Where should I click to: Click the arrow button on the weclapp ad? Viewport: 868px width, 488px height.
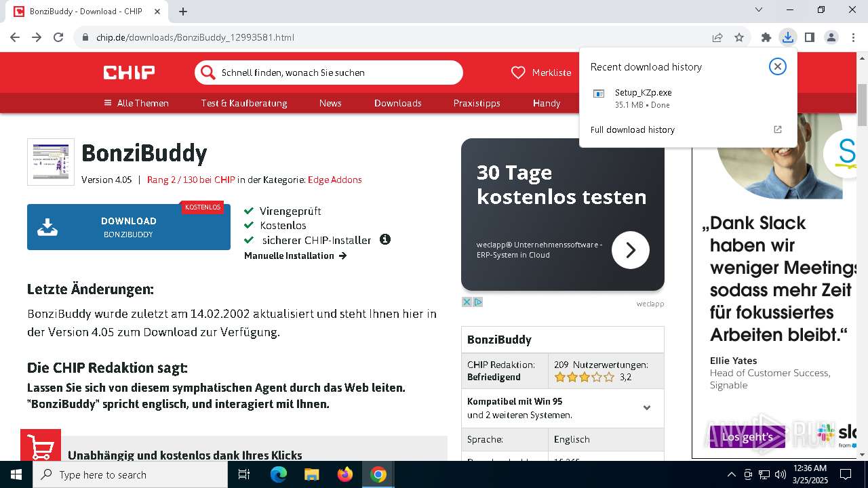tap(631, 250)
